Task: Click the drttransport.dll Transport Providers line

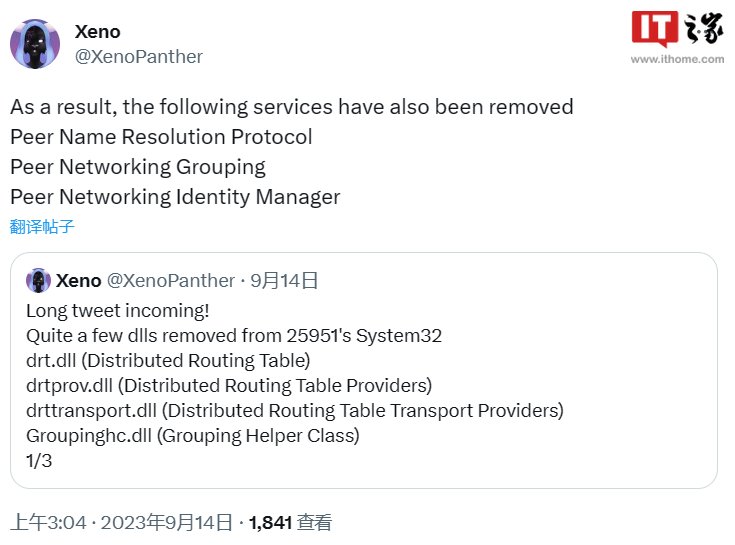Action: 295,411
